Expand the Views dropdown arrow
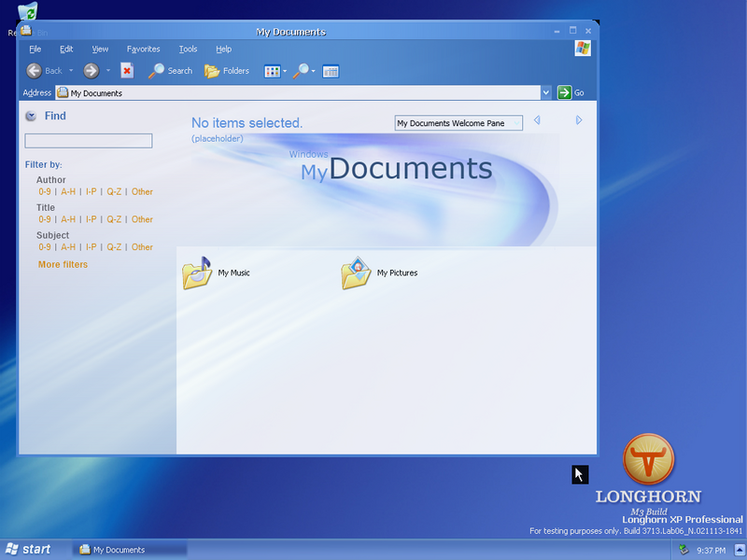The width and height of the screenshot is (747, 560). 285,72
